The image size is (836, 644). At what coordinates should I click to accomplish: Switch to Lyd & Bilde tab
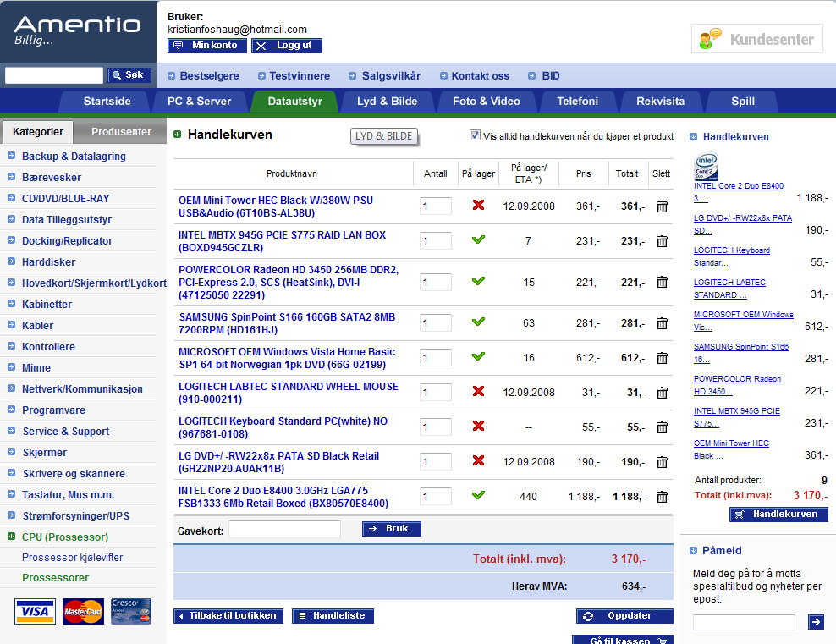point(387,102)
